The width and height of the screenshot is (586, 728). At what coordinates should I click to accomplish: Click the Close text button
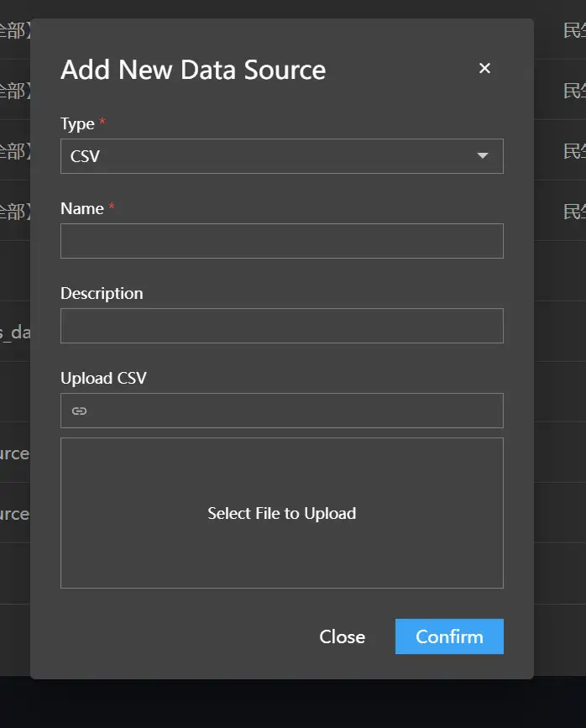click(x=342, y=636)
